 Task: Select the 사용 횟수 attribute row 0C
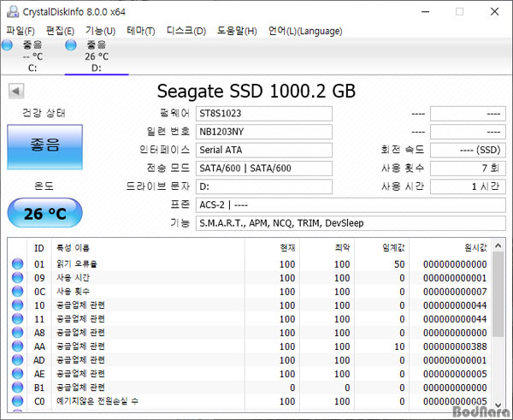(250, 292)
